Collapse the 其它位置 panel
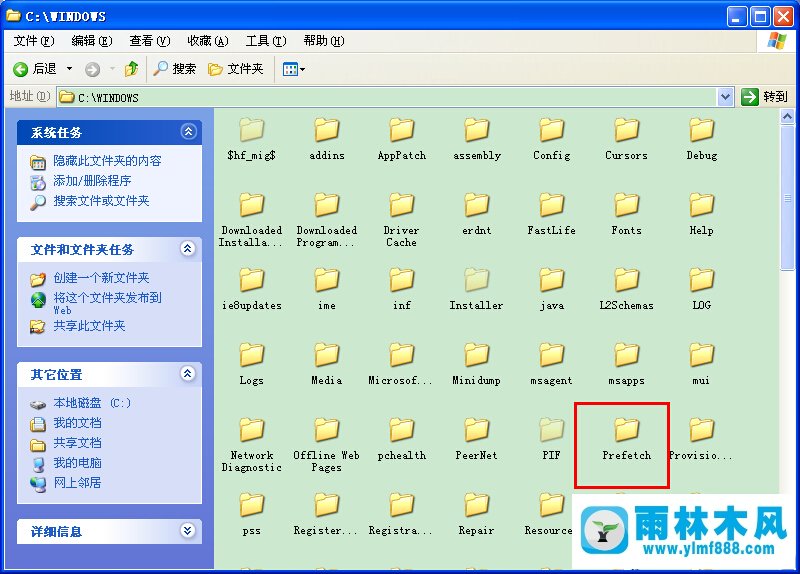This screenshot has height=574, width=800. [188, 373]
